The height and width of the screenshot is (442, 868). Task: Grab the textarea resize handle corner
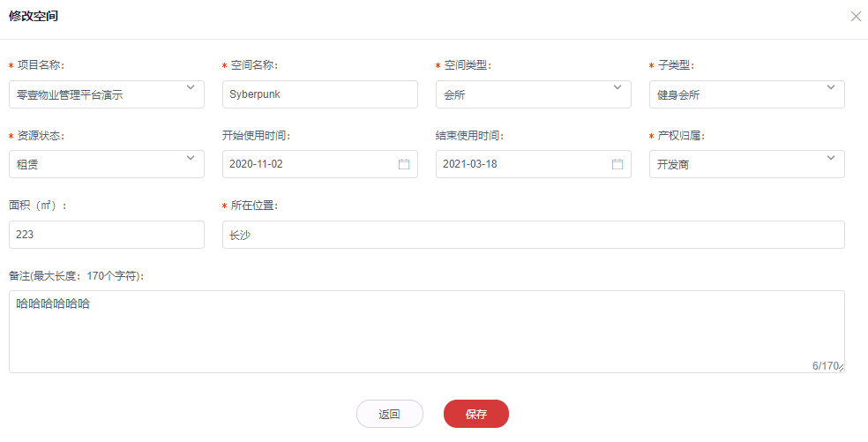pos(841,368)
